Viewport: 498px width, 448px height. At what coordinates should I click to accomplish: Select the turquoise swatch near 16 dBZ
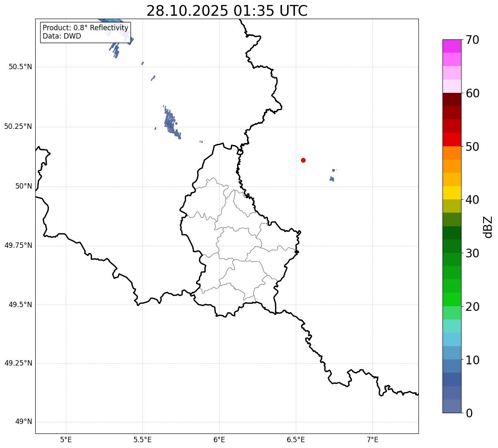click(x=452, y=326)
